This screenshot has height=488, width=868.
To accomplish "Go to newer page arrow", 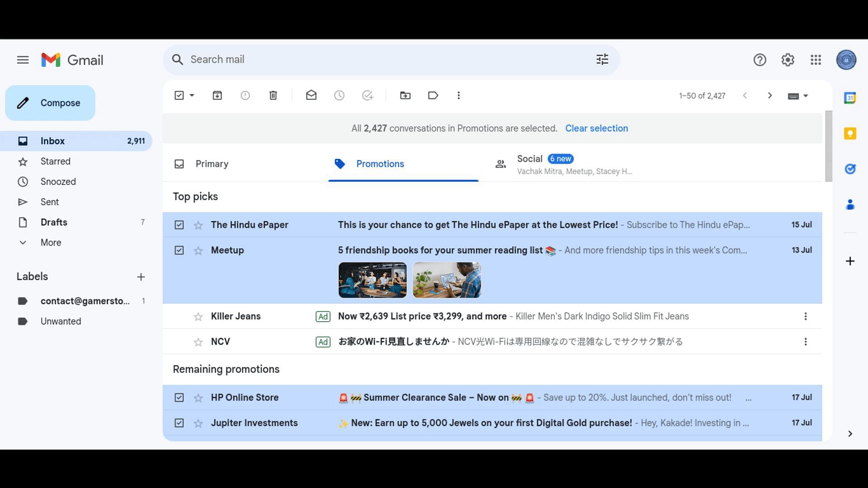I will tap(745, 95).
